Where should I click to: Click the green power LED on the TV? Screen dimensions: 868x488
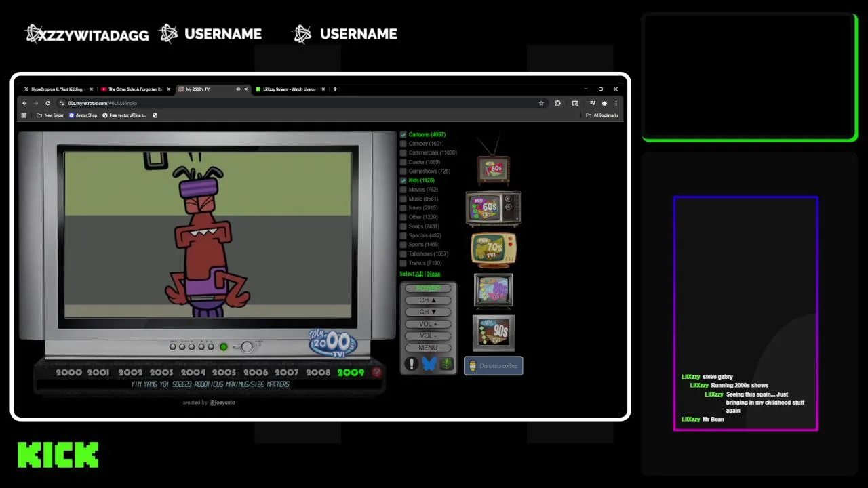click(x=223, y=347)
